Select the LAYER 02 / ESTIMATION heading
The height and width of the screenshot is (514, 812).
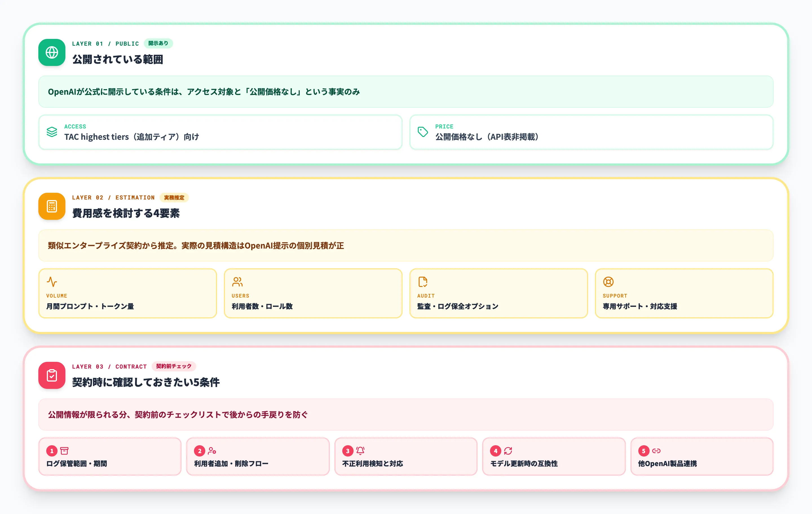click(x=113, y=198)
